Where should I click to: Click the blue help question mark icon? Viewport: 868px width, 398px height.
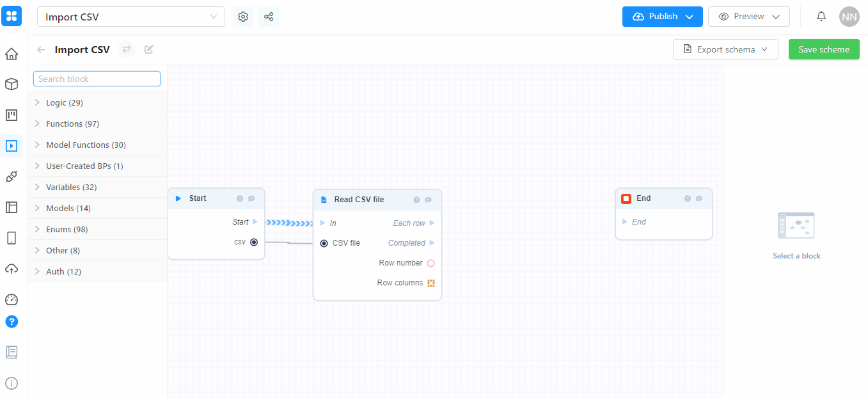pyautogui.click(x=12, y=321)
